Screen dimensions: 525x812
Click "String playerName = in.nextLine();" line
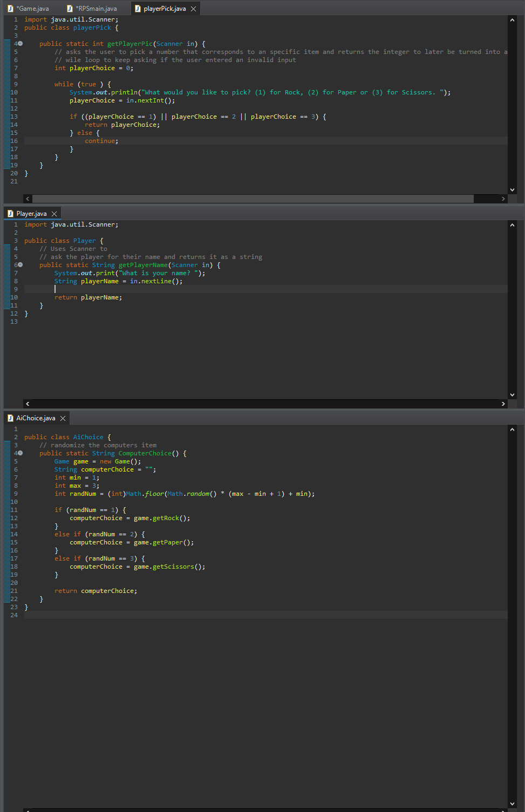click(x=119, y=281)
